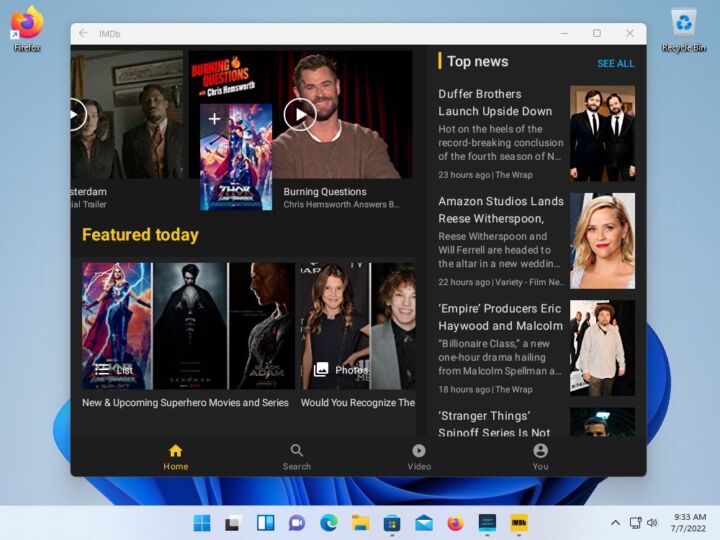
Task: Open the Windows Start menu
Action: (x=202, y=523)
